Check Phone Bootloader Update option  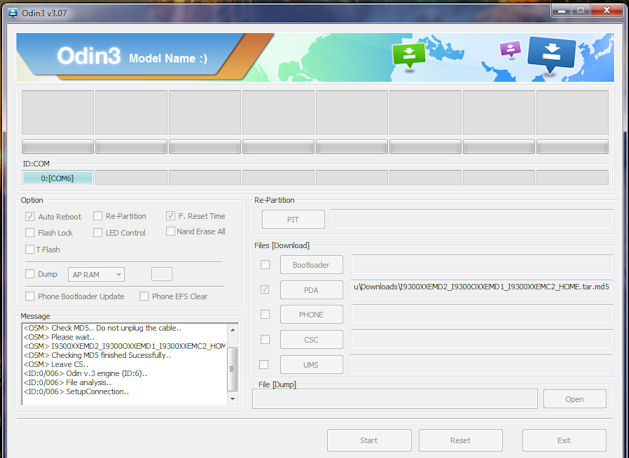pyautogui.click(x=30, y=296)
